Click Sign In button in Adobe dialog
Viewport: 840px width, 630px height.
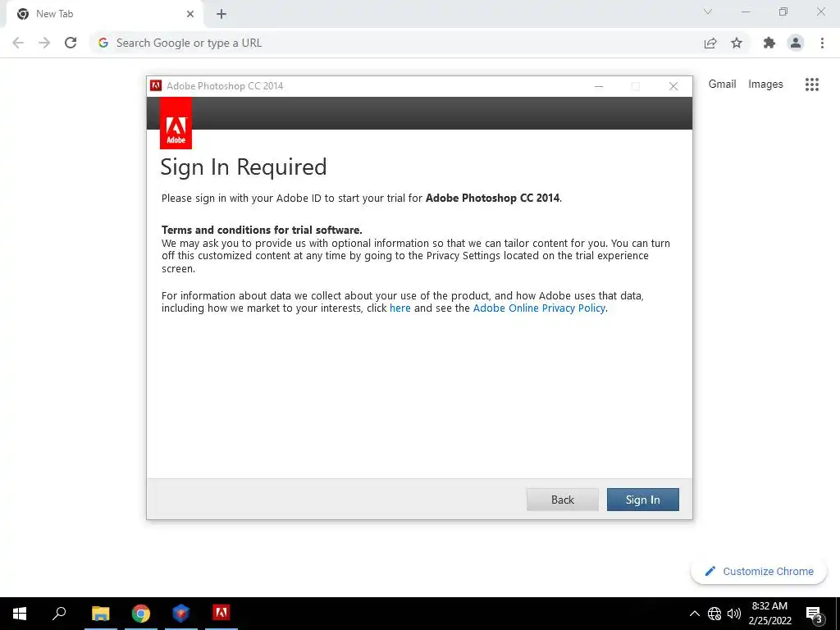pyautogui.click(x=642, y=500)
